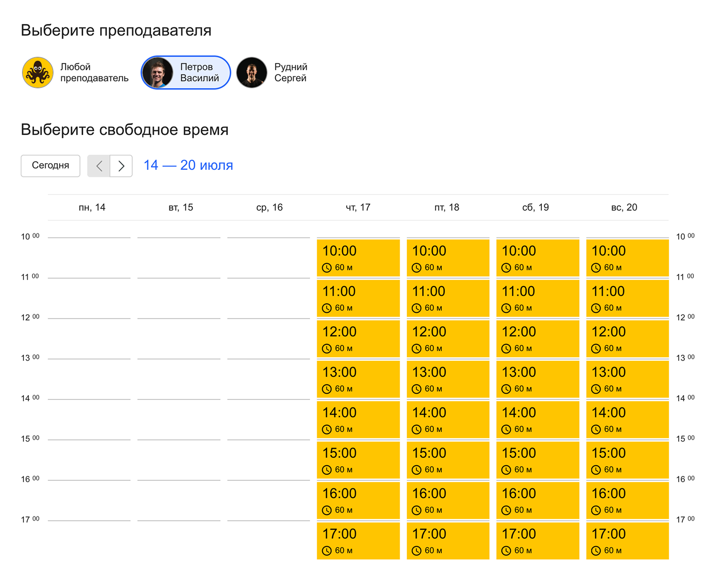This screenshot has width=715, height=588.
Task: Open the 14 — 20 июля date picker
Action: [x=188, y=165]
